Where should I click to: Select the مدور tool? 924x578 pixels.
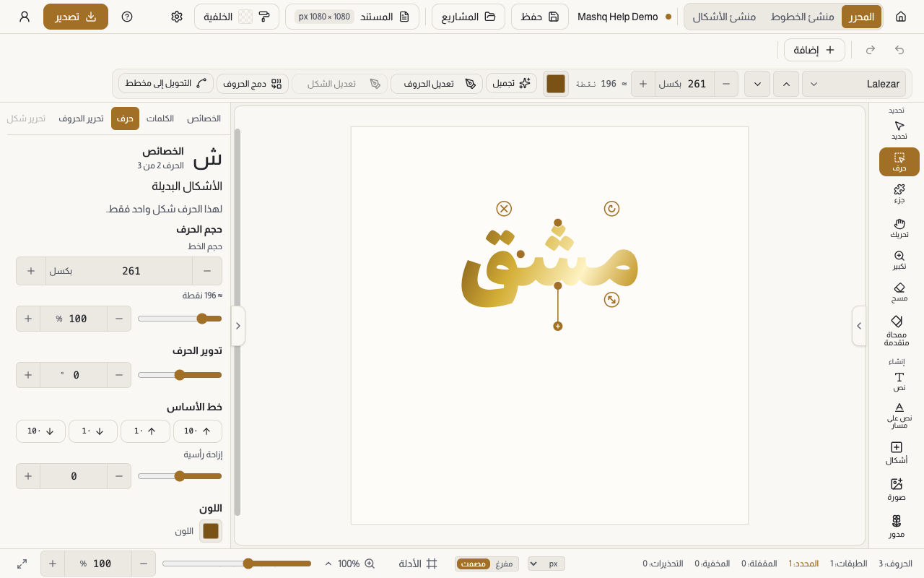897,526
